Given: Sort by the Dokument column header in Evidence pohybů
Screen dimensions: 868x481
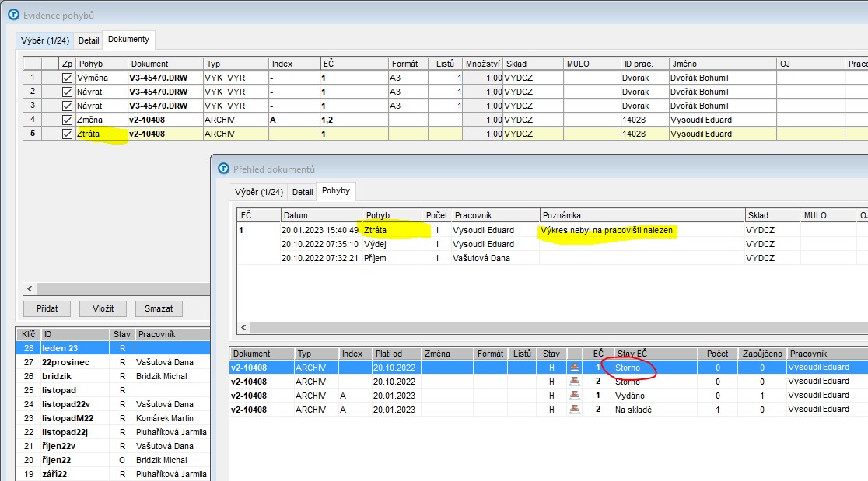Looking at the screenshot, I should tap(165, 64).
